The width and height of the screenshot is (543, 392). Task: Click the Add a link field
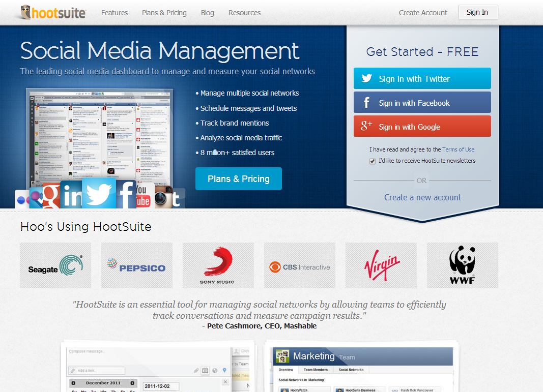(97, 371)
